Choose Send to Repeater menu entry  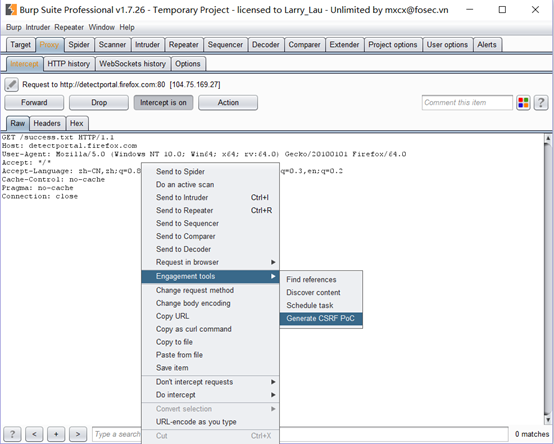(x=210, y=210)
